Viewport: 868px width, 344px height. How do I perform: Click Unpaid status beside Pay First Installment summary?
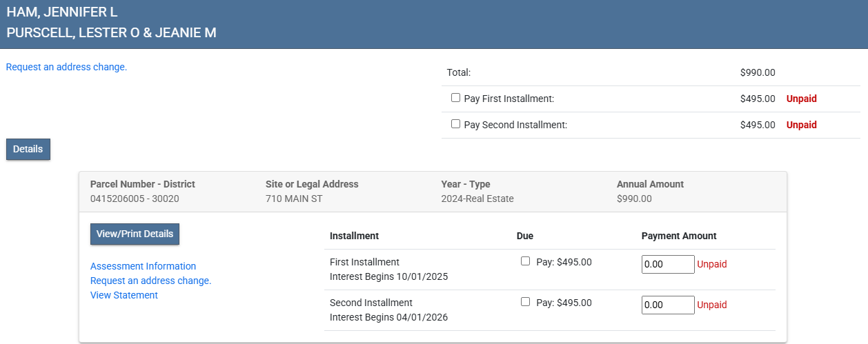pyautogui.click(x=801, y=99)
